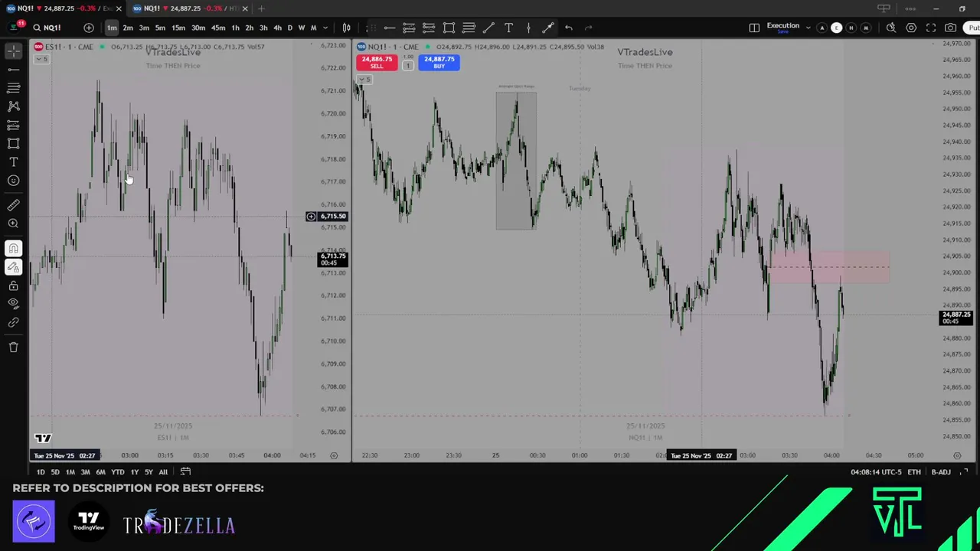Remove drawings with the trash icon
980x551 pixels.
pos(14,347)
